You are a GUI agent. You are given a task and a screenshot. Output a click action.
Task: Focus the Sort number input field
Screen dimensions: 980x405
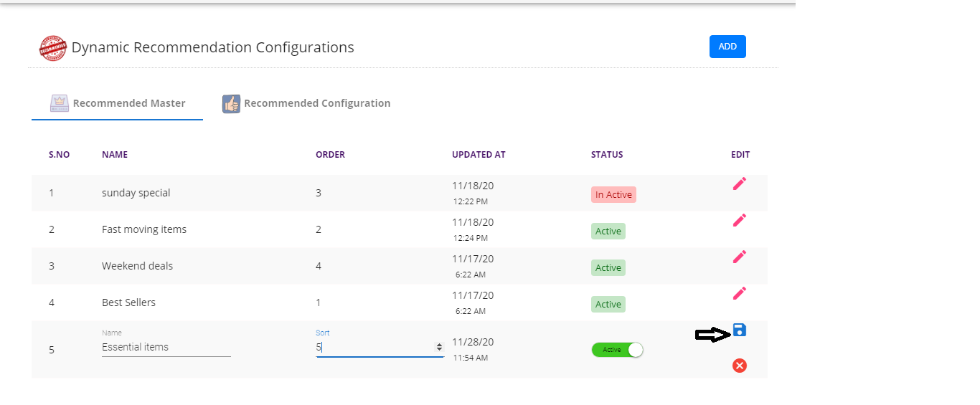(373, 347)
